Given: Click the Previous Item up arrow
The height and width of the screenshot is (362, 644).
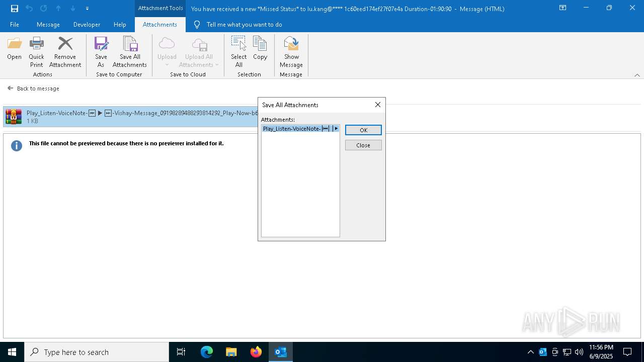Looking at the screenshot, I should pos(58,8).
